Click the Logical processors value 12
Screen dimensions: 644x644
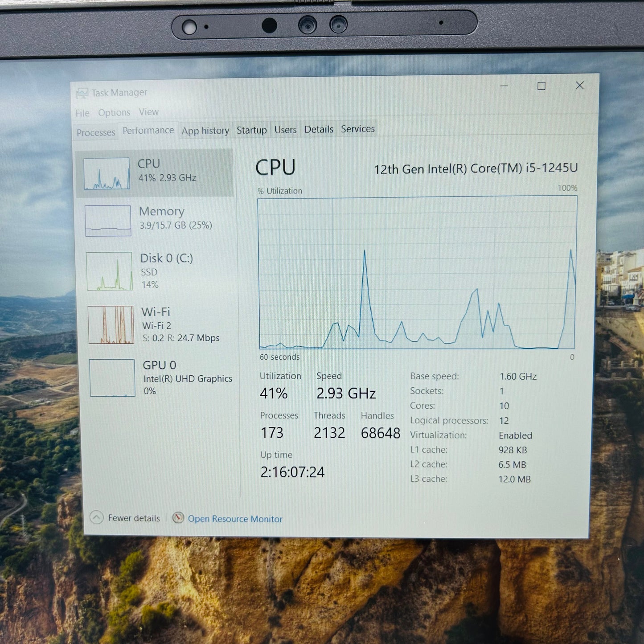pos(504,421)
